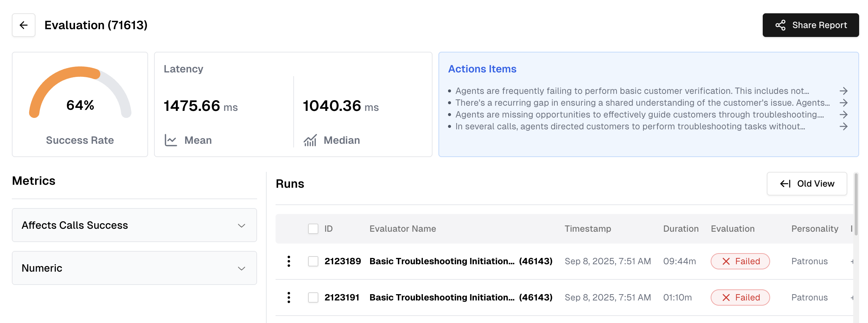The width and height of the screenshot is (868, 323).
Task: Toggle the select-all checkbox in Runs header
Action: (x=313, y=229)
